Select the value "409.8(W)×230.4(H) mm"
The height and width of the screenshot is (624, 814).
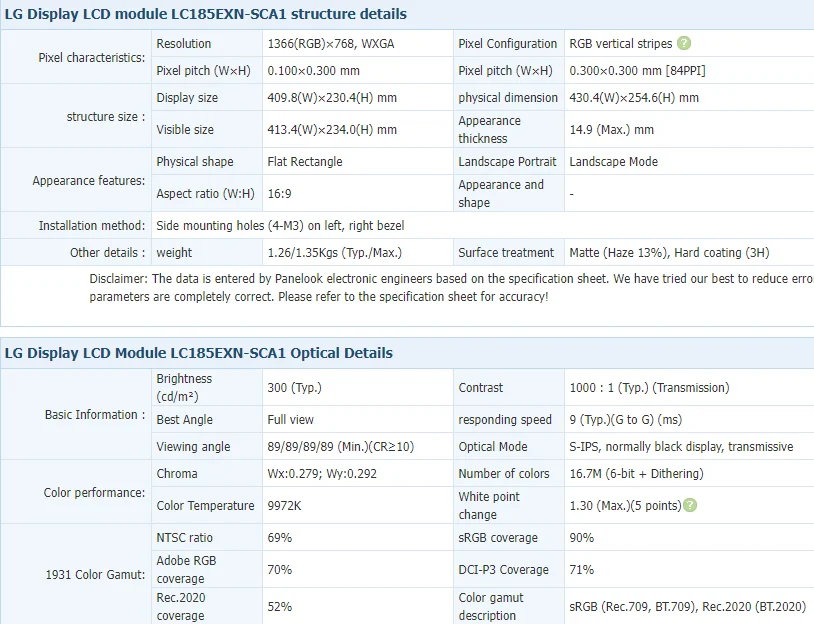tap(332, 98)
